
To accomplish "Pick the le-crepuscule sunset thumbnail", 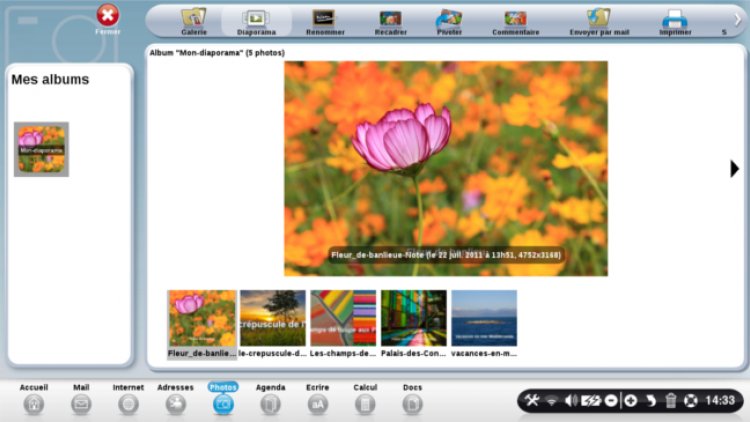I will pos(271,318).
